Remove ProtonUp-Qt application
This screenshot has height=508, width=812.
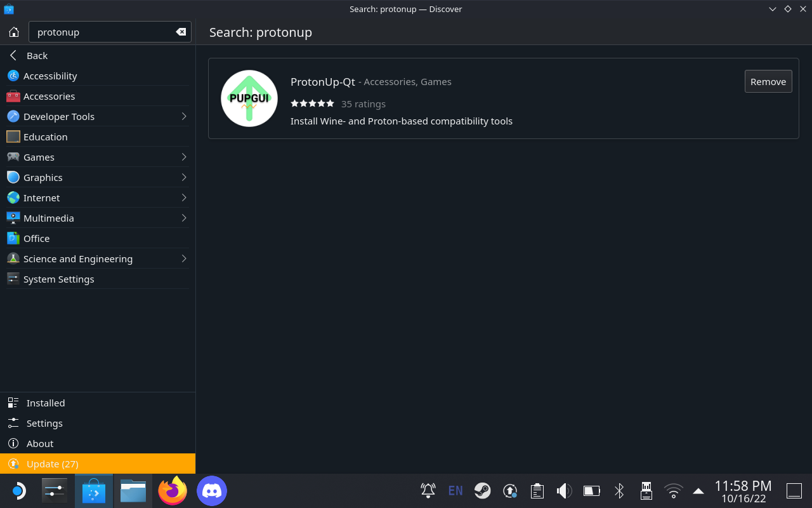[768, 81]
